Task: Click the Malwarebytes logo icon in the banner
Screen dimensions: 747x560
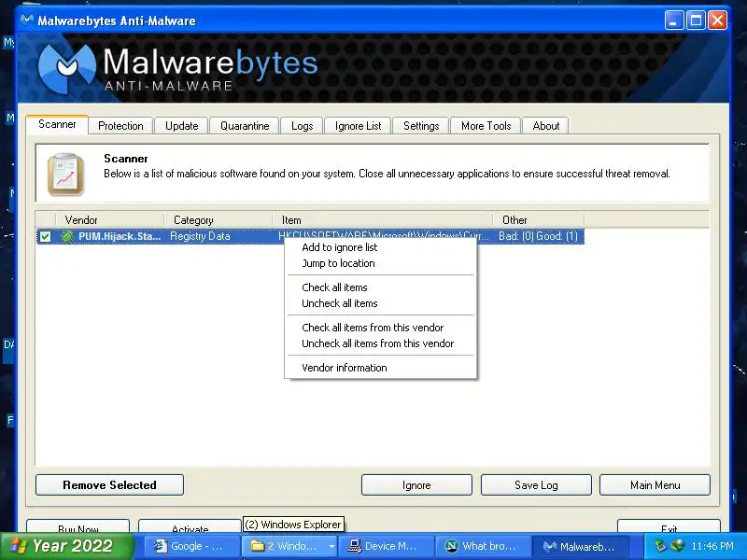Action: 66,68
